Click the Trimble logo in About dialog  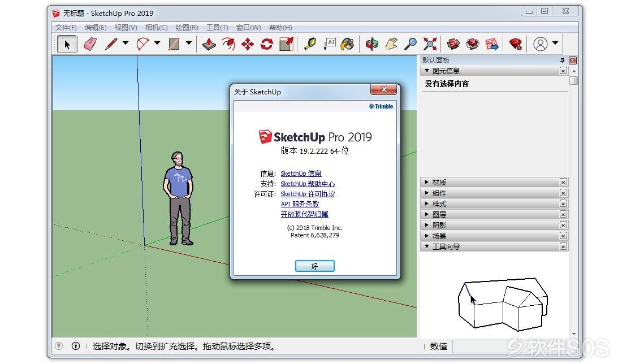tap(381, 106)
